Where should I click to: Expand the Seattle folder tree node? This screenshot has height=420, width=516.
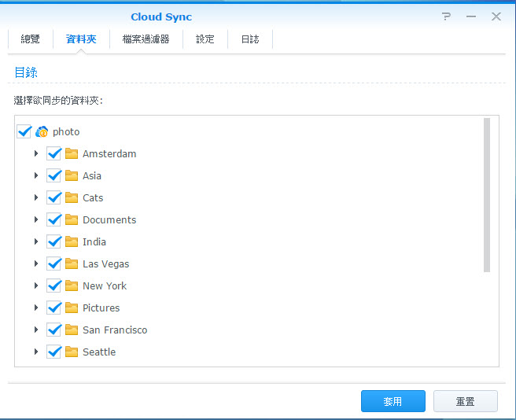coord(36,352)
